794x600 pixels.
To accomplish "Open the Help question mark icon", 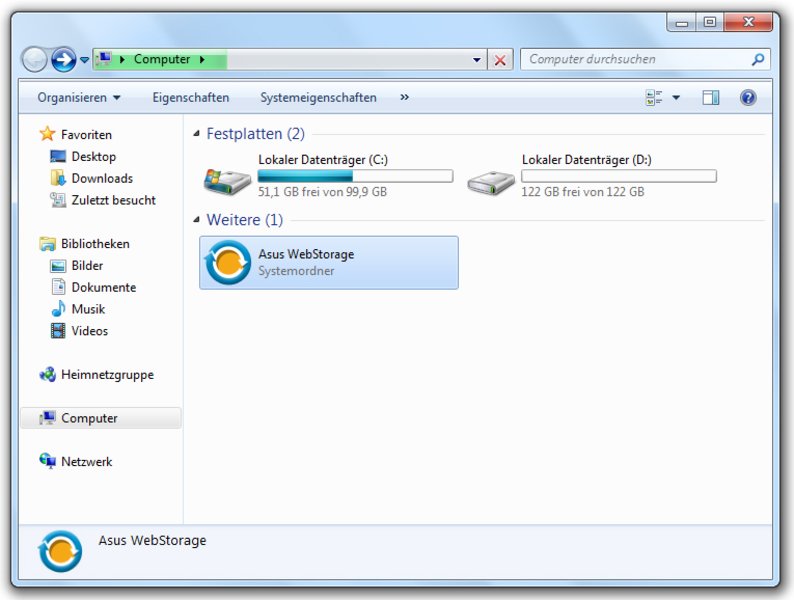I will coord(748,97).
